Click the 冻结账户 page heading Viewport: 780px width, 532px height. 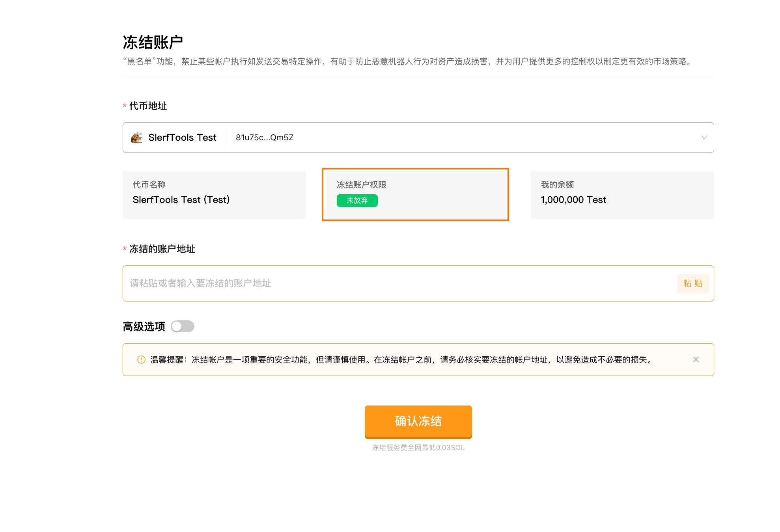[x=153, y=43]
